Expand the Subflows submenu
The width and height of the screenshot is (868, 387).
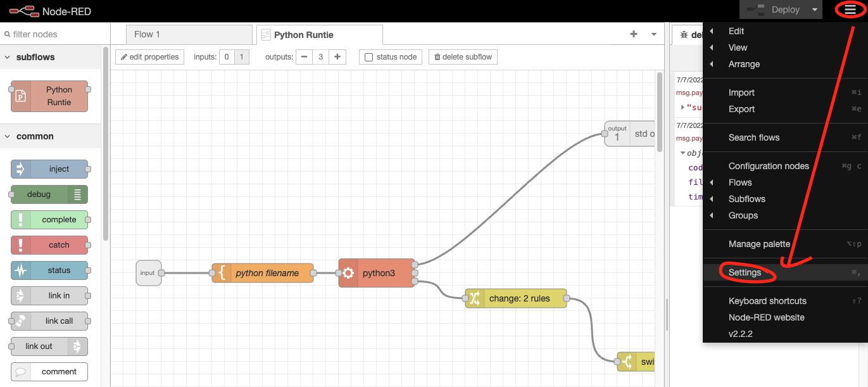[x=785, y=199]
